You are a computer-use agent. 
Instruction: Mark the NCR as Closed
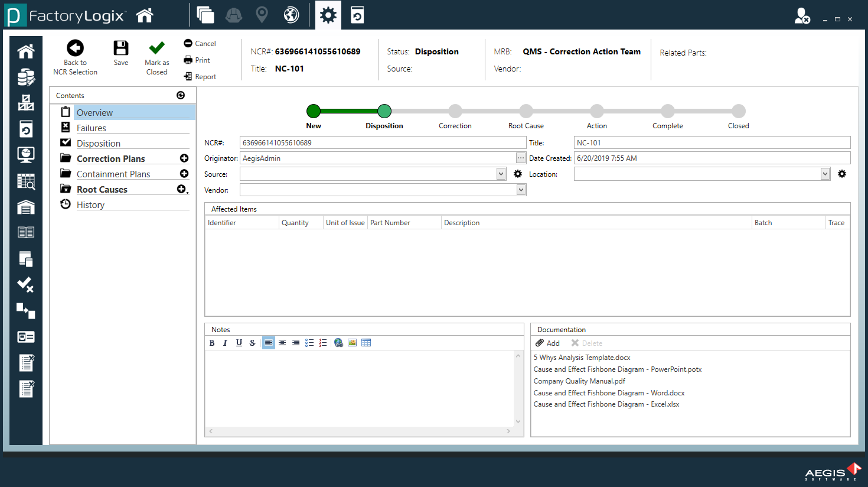pos(156,48)
